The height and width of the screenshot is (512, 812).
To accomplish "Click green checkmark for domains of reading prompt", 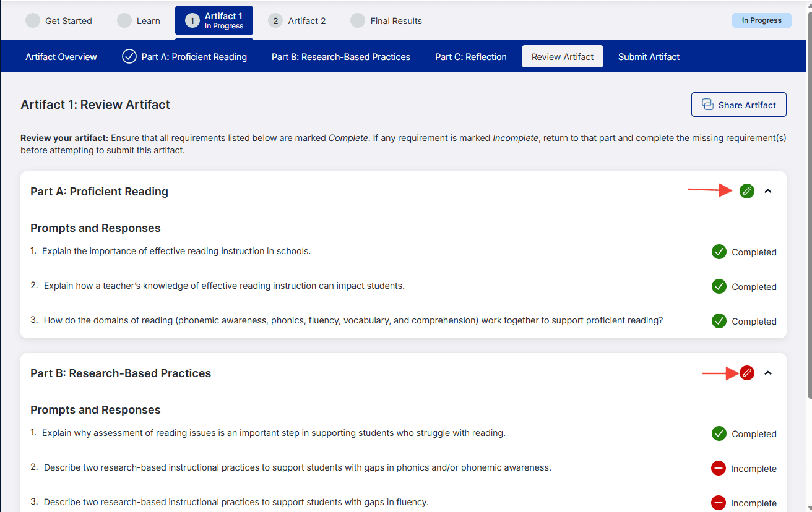I will (719, 321).
